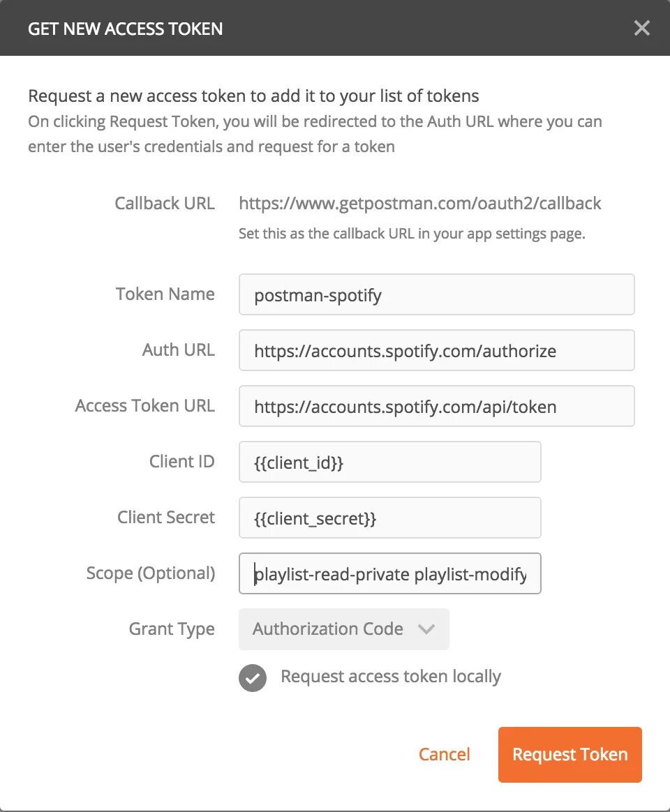This screenshot has width=670, height=812.
Task: Close the Get New Access Token dialog
Action: click(x=641, y=29)
